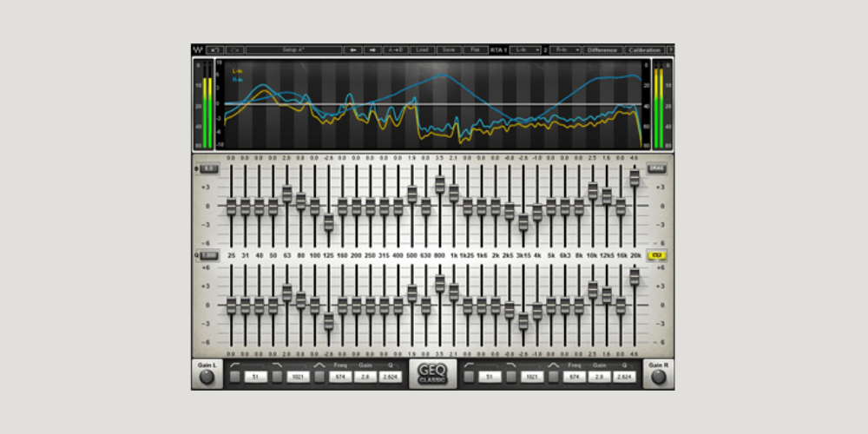Click the Load button
The width and height of the screenshot is (868, 434).
click(423, 49)
